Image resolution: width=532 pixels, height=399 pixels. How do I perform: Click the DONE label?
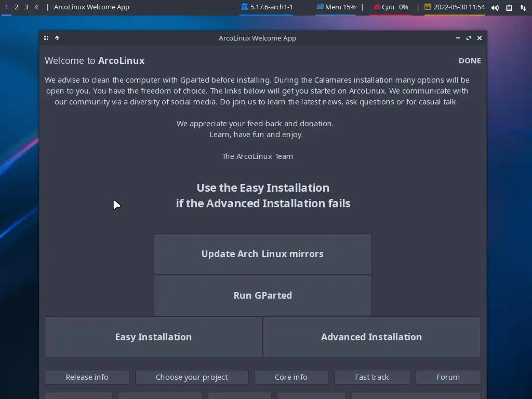click(470, 61)
